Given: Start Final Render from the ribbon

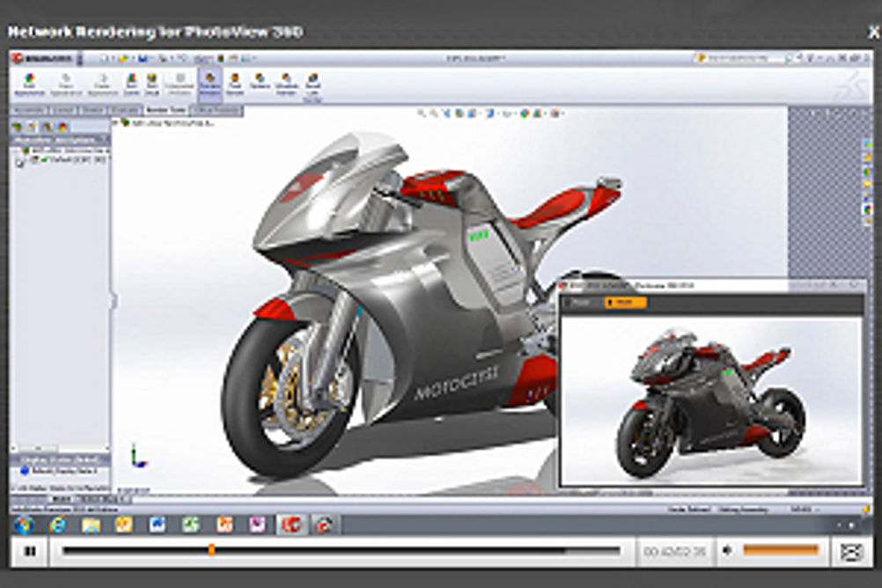Looking at the screenshot, I should point(235,85).
